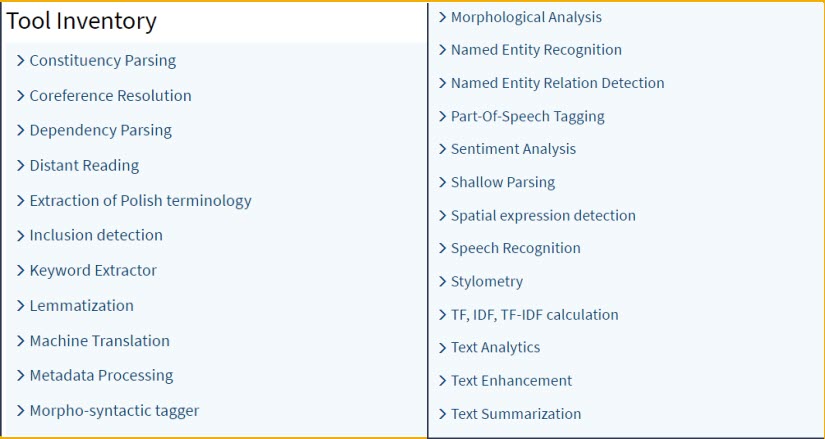The image size is (825, 439).
Task: Expand the Morphological Analysis arrow
Action: pyautogui.click(x=442, y=18)
